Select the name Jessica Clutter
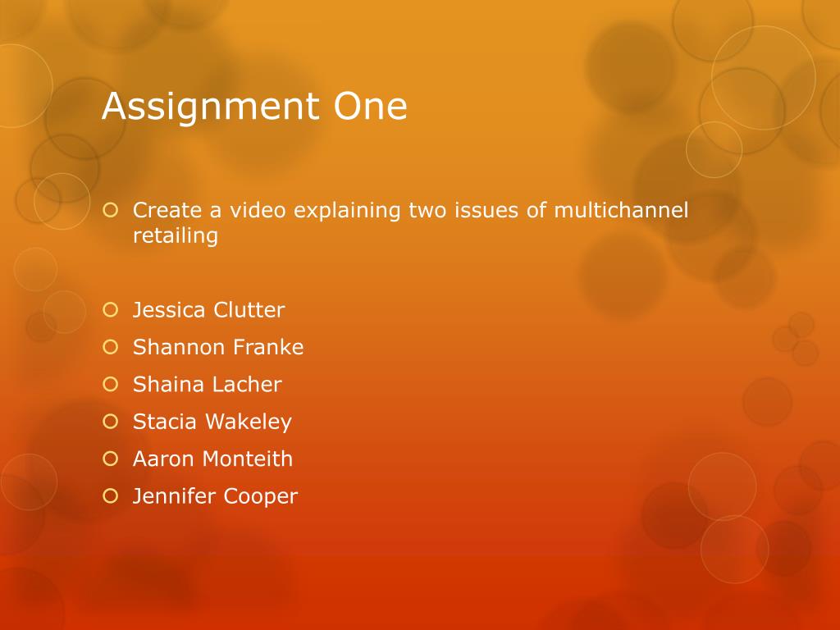The height and width of the screenshot is (630, 840). [x=208, y=310]
